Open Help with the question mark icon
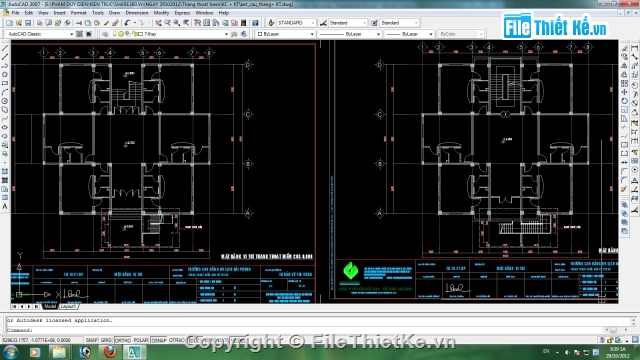The image size is (640, 360). pos(255,23)
